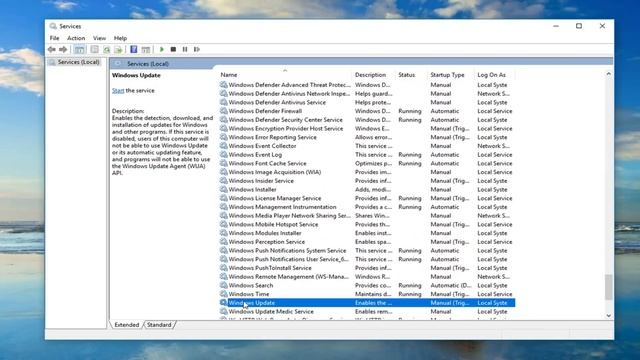Click the Pause Service toolbar button
The width and height of the screenshot is (640, 360).
click(185, 49)
